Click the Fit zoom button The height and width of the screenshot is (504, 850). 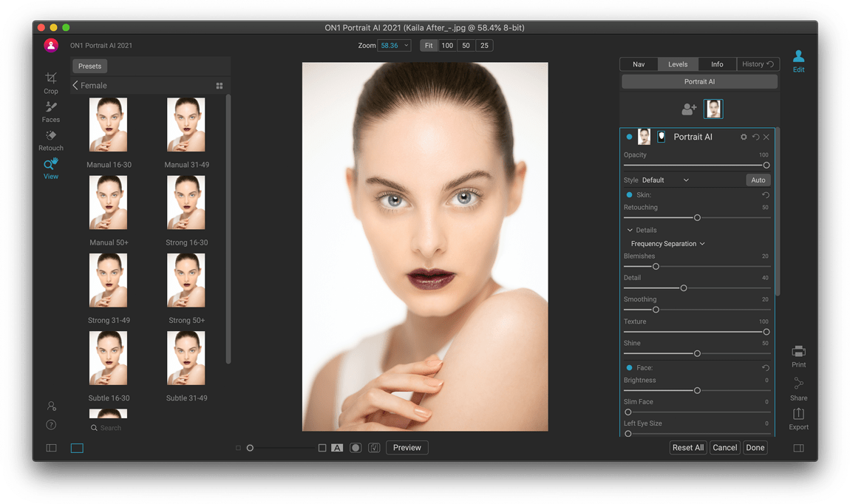click(x=429, y=46)
